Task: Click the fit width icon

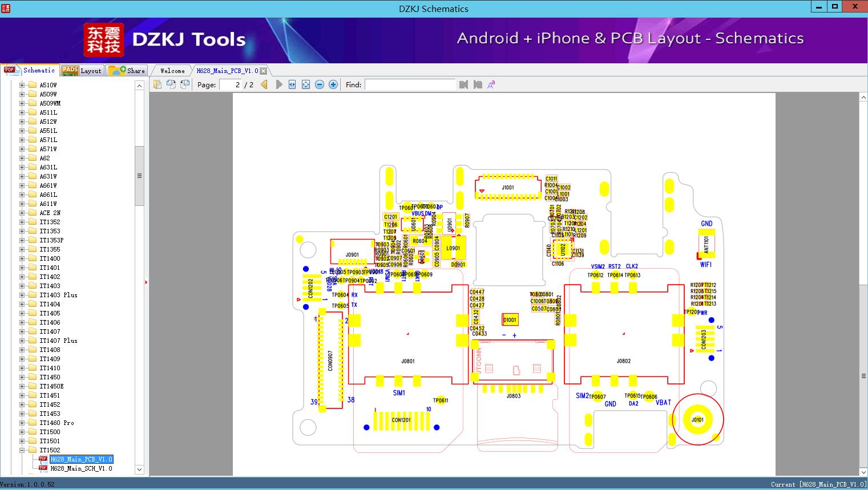Action: coord(292,84)
